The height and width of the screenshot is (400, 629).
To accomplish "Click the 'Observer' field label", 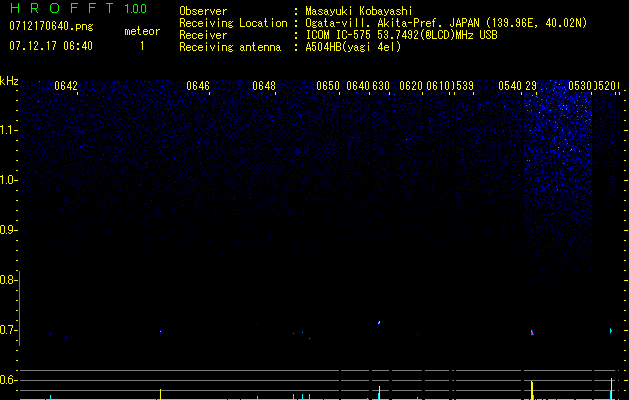I will click(203, 11).
